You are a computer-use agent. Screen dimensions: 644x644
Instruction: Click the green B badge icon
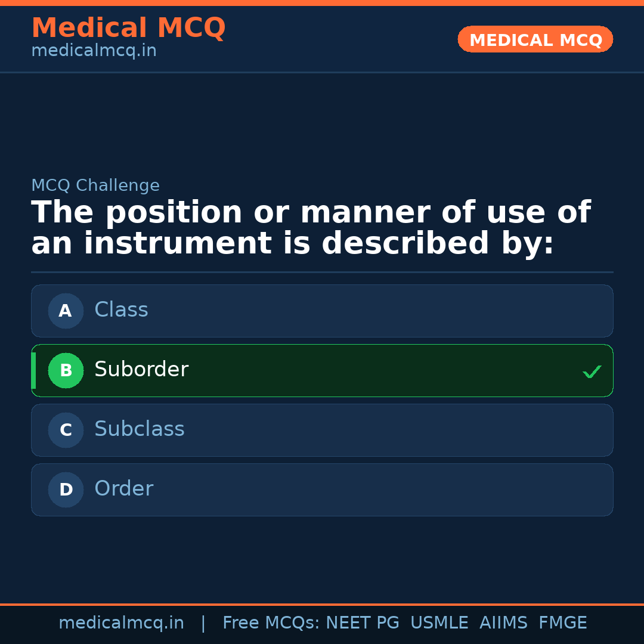click(66, 370)
